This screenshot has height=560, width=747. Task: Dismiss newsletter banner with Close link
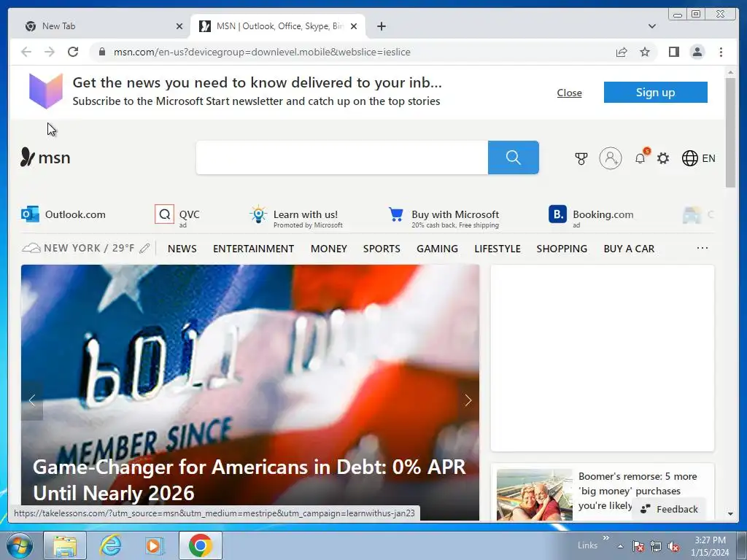pyautogui.click(x=569, y=93)
